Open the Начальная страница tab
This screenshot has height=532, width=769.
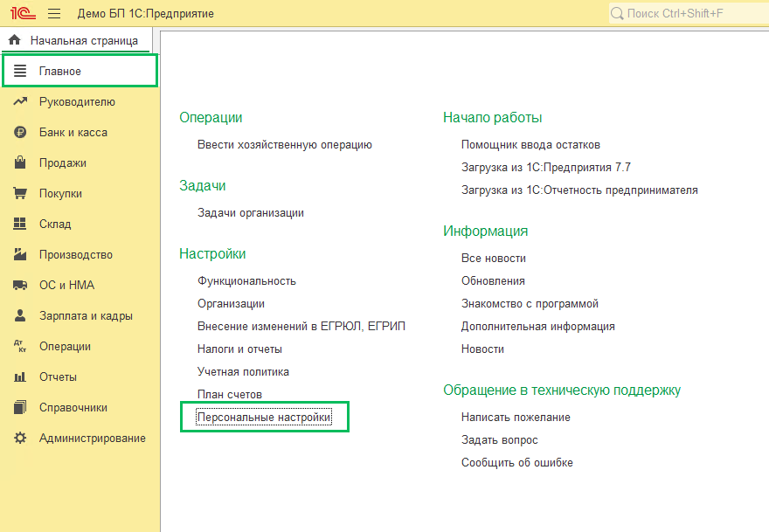76,39
